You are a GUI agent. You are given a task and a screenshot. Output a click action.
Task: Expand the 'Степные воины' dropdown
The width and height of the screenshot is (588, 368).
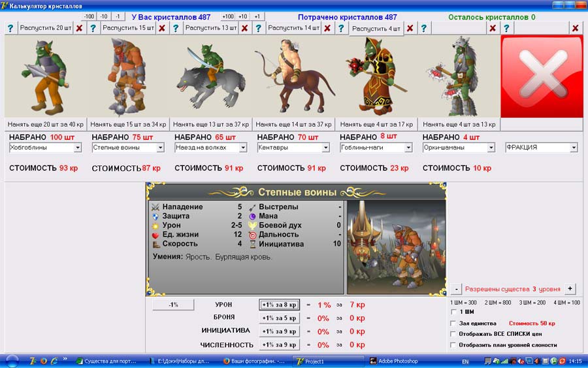point(161,148)
